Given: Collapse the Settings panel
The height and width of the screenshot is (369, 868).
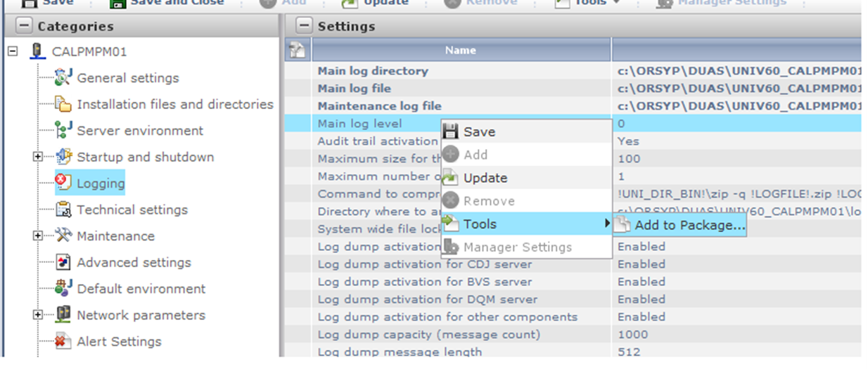Looking at the screenshot, I should pos(305,26).
